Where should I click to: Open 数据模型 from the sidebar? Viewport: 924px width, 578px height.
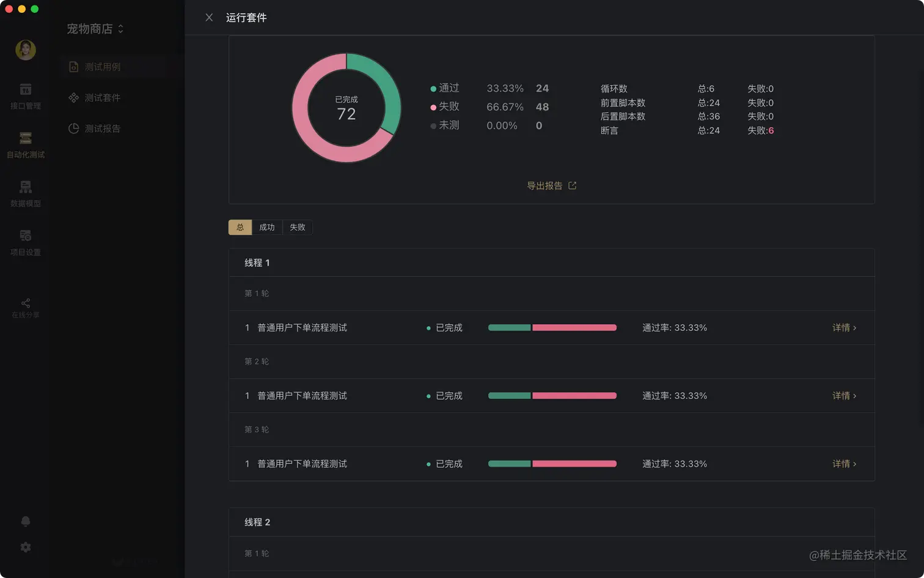pos(25,193)
